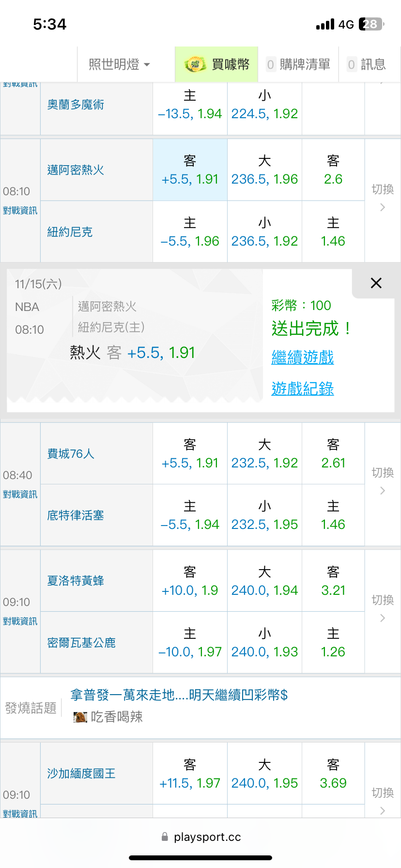Open the 照世明燈 user dropdown
Screen dimensions: 401x868
(119, 64)
